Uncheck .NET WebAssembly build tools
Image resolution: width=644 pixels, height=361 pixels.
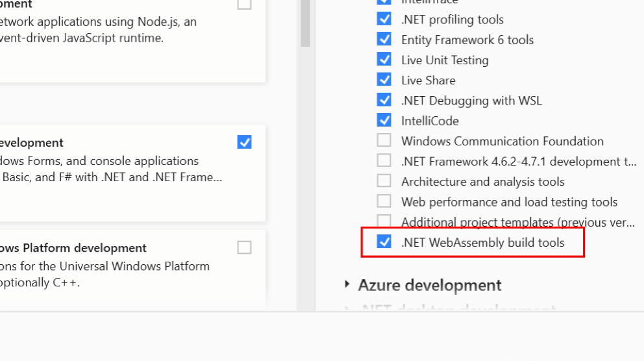tap(384, 242)
